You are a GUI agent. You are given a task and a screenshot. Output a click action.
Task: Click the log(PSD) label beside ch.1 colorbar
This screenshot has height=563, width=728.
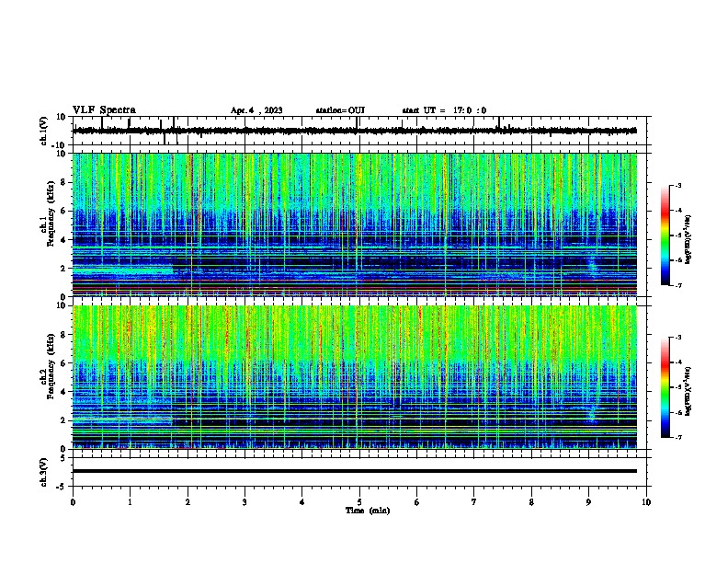pos(688,240)
